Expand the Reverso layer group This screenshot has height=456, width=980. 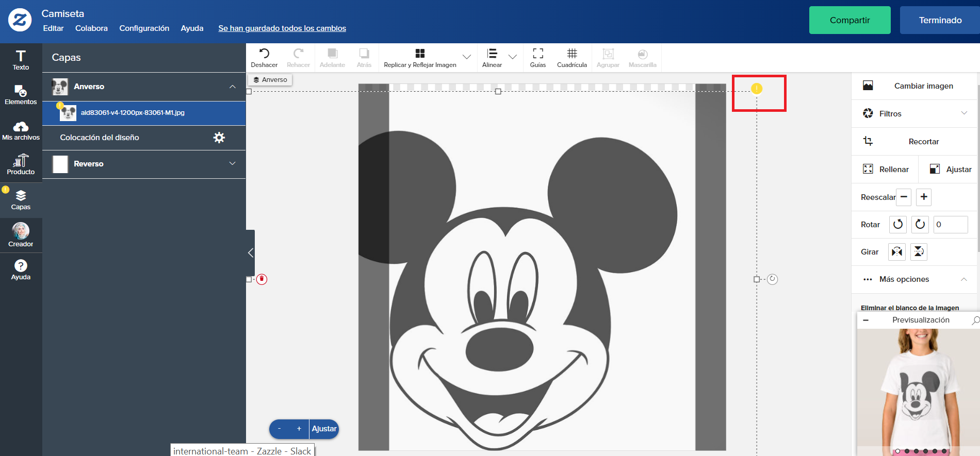pyautogui.click(x=233, y=163)
